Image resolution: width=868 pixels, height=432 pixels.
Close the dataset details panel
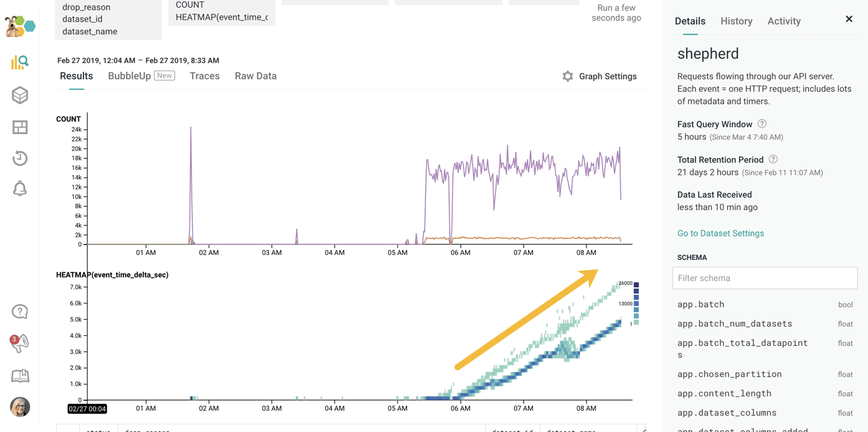[849, 19]
